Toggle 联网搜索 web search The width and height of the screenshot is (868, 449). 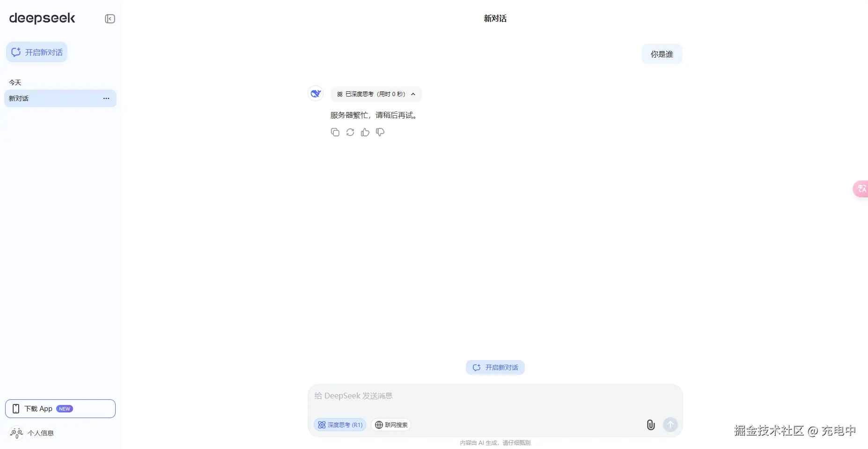(x=391, y=425)
